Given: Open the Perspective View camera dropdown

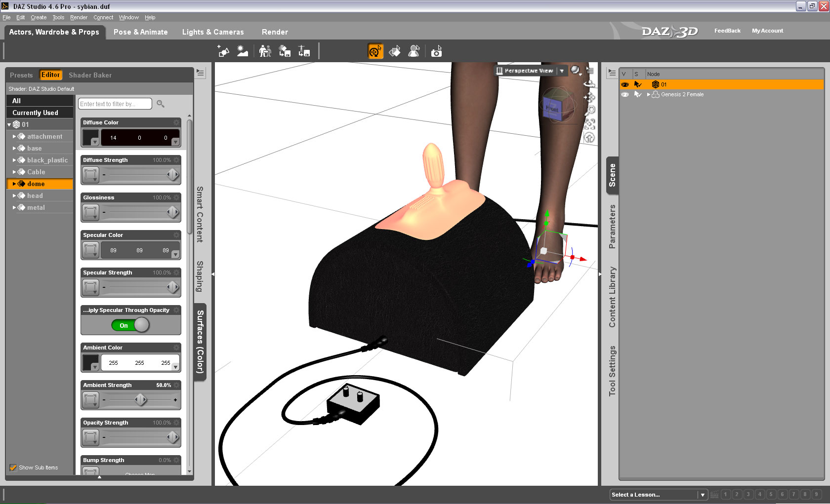Looking at the screenshot, I should 562,71.
